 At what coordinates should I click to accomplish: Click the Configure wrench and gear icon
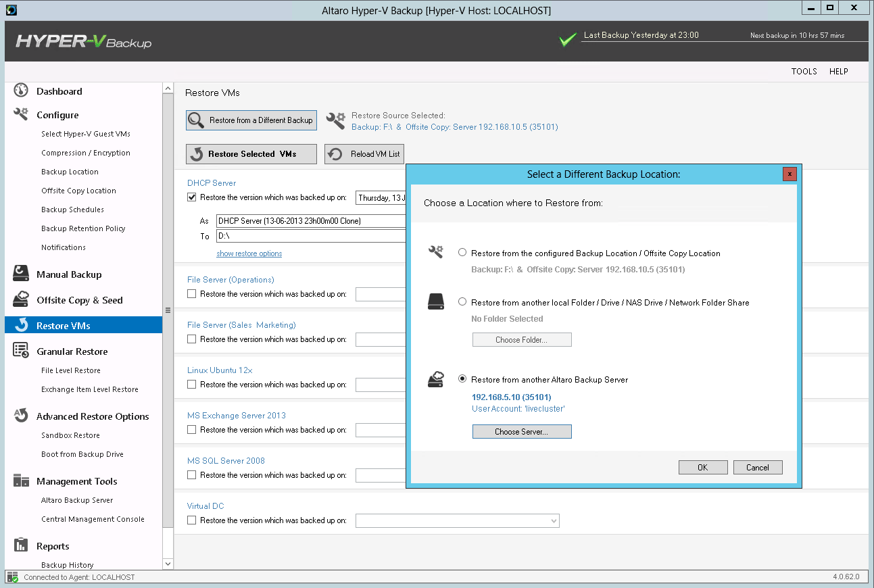click(21, 114)
